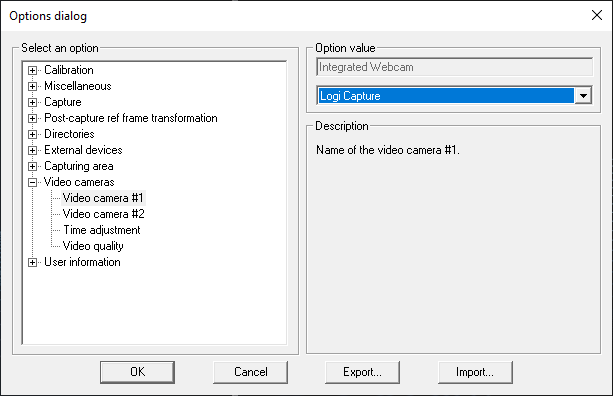Viewport: 613px width, 396px height.
Task: Select the Time adjustment option
Action: [x=102, y=230]
